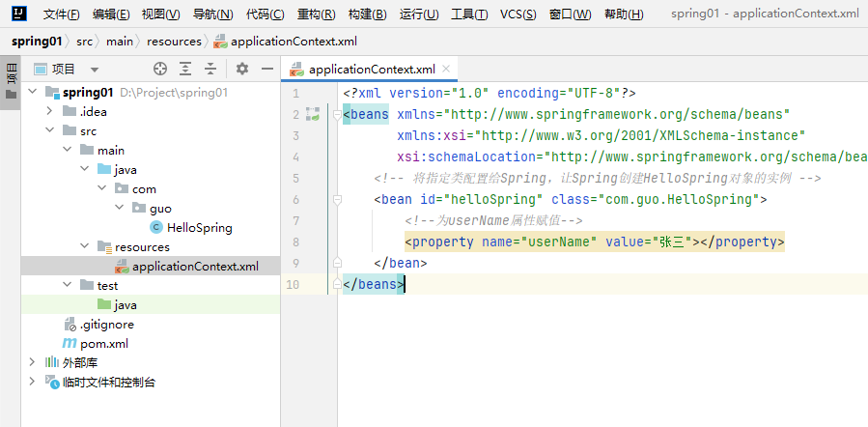Open the 文件(F) menu

(x=62, y=14)
